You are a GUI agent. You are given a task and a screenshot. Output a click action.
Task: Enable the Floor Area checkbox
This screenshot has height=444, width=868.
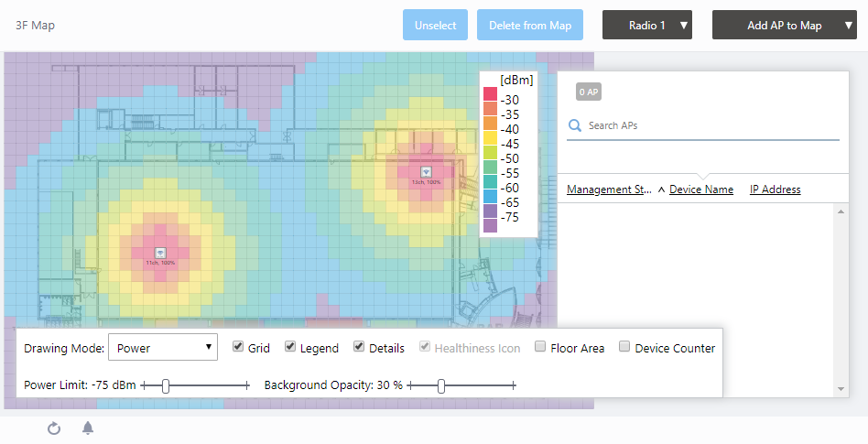540,347
